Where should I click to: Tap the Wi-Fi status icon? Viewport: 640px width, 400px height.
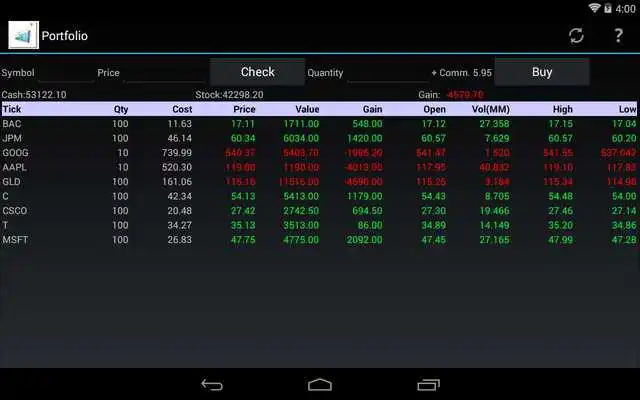click(594, 8)
